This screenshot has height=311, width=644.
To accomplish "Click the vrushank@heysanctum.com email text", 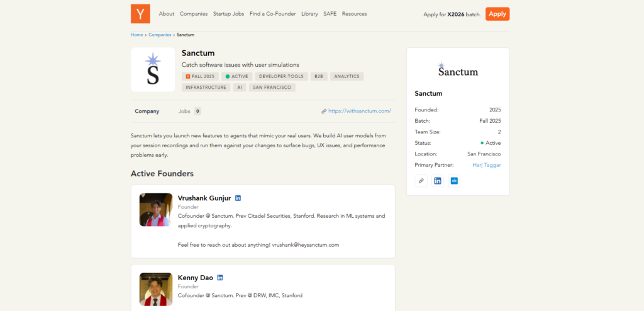I will point(306,245).
